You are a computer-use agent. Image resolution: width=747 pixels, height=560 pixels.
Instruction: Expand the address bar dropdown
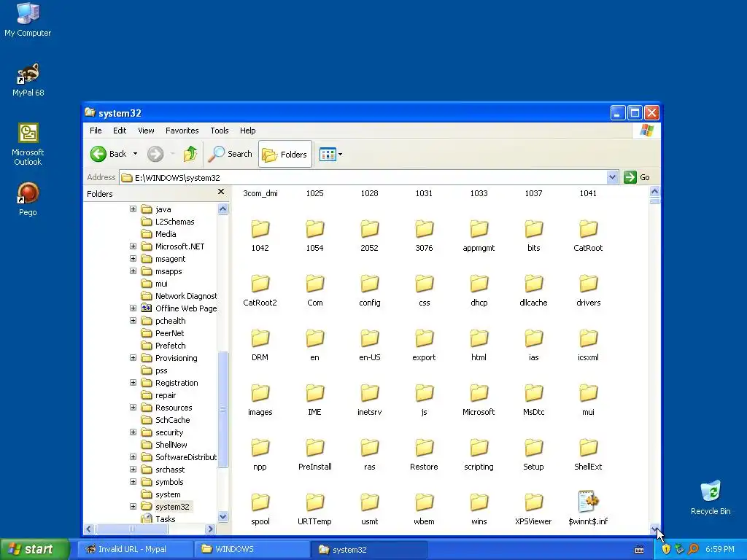(612, 177)
